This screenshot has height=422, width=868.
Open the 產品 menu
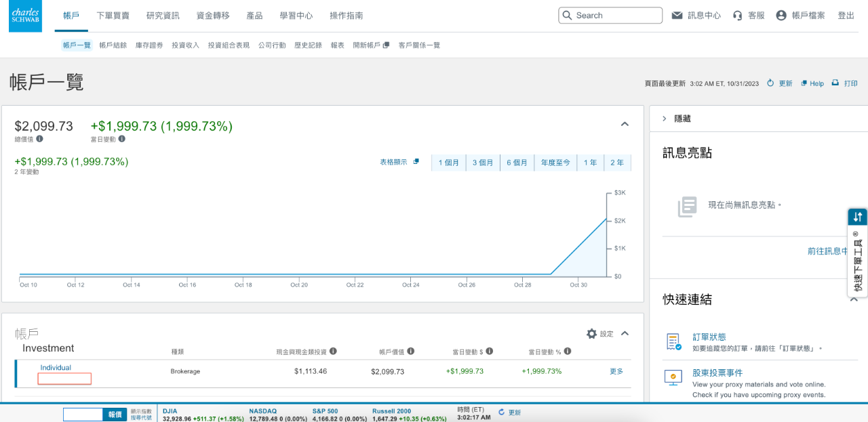[254, 16]
